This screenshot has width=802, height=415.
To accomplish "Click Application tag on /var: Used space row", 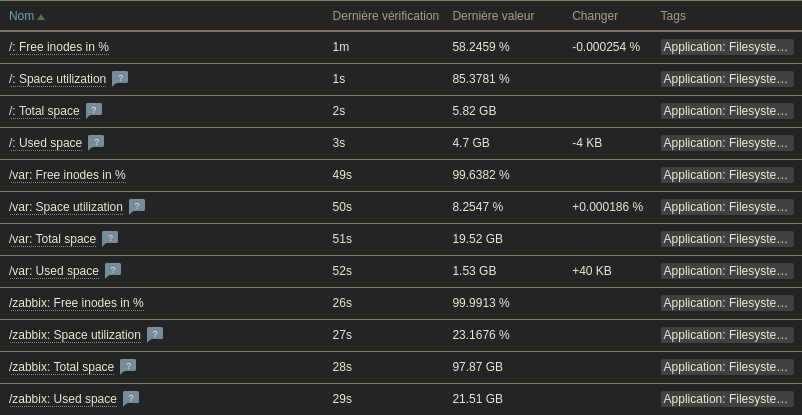I will point(727,271).
